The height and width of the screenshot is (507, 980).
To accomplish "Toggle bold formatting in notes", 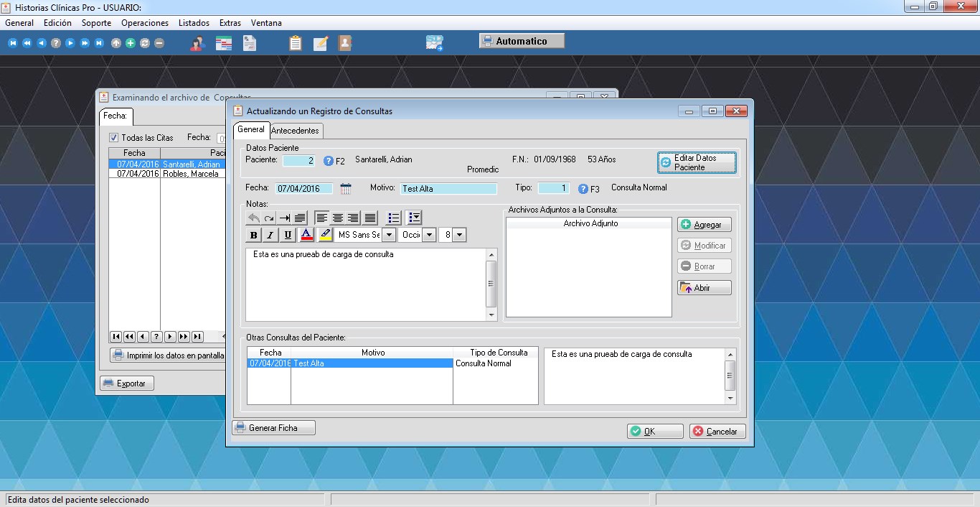I will [253, 235].
